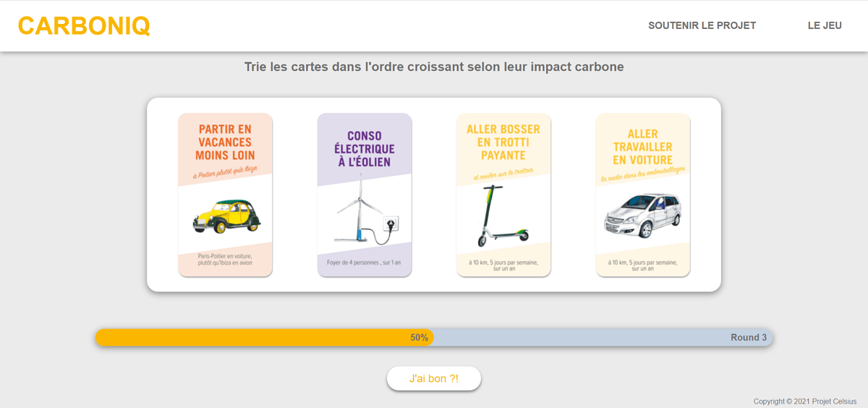Image resolution: width=868 pixels, height=408 pixels.
Task: Select the "Partir en vacances moins loin" title
Action: 225,143
